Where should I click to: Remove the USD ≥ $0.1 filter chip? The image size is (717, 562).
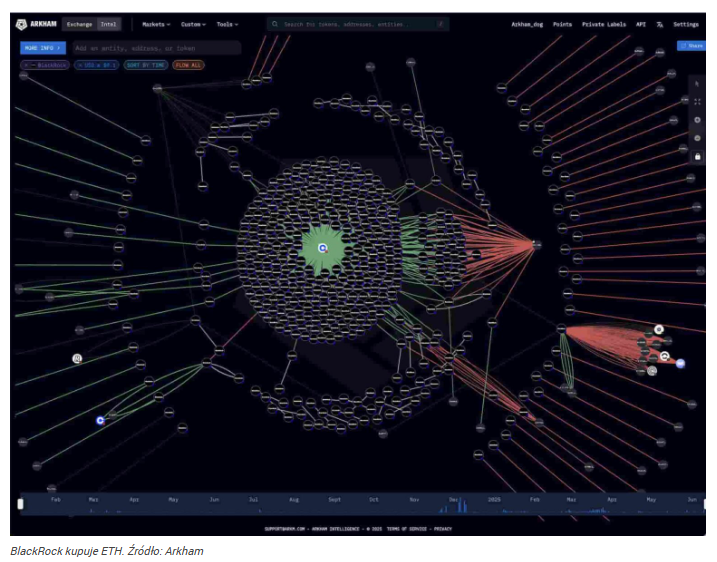[x=80, y=65]
